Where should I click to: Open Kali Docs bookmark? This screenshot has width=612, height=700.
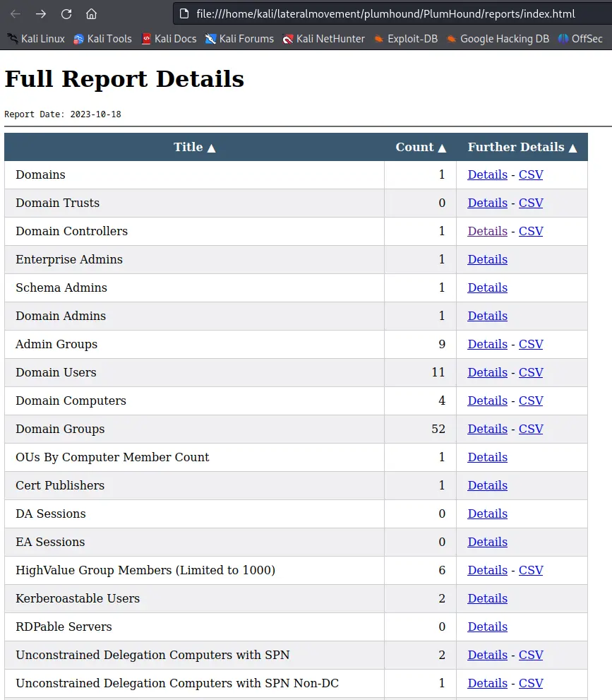tap(169, 39)
